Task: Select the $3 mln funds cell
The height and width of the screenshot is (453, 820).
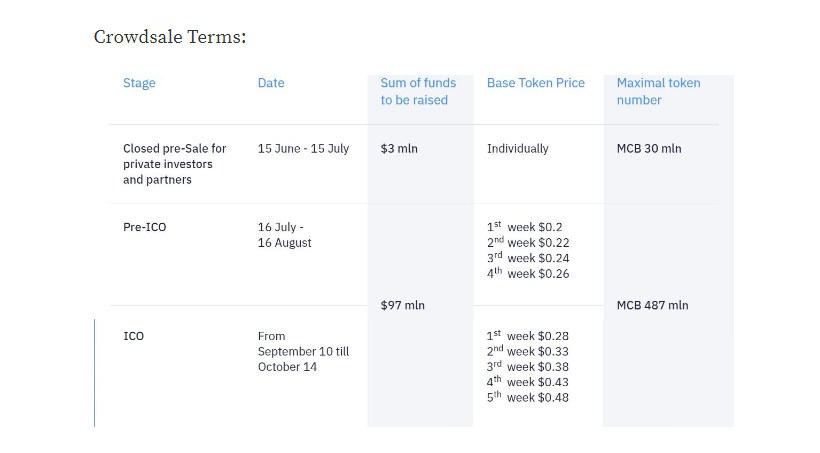Action: tap(399, 149)
